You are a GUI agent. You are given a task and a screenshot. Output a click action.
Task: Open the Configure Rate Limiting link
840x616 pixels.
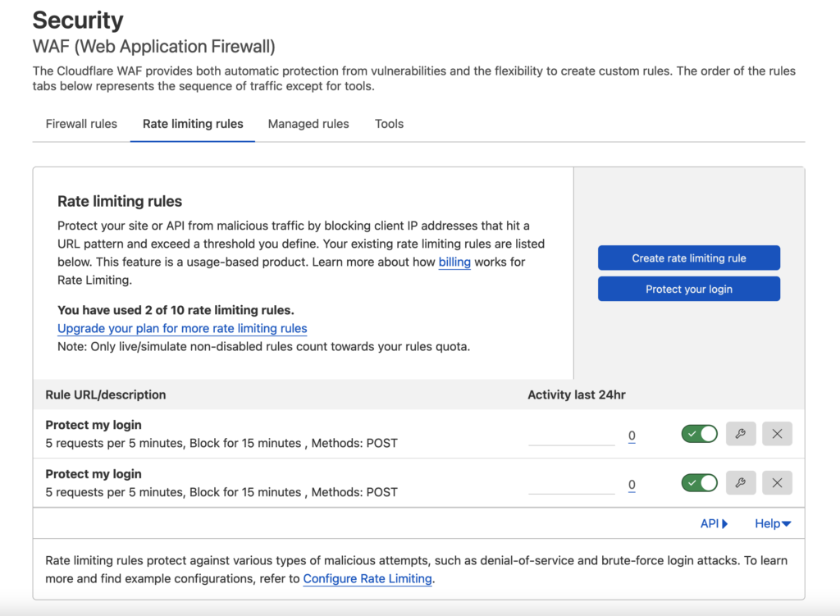tap(367, 578)
